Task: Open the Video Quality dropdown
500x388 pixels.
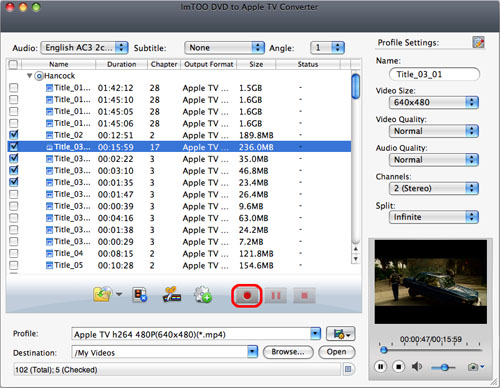Action: (434, 131)
